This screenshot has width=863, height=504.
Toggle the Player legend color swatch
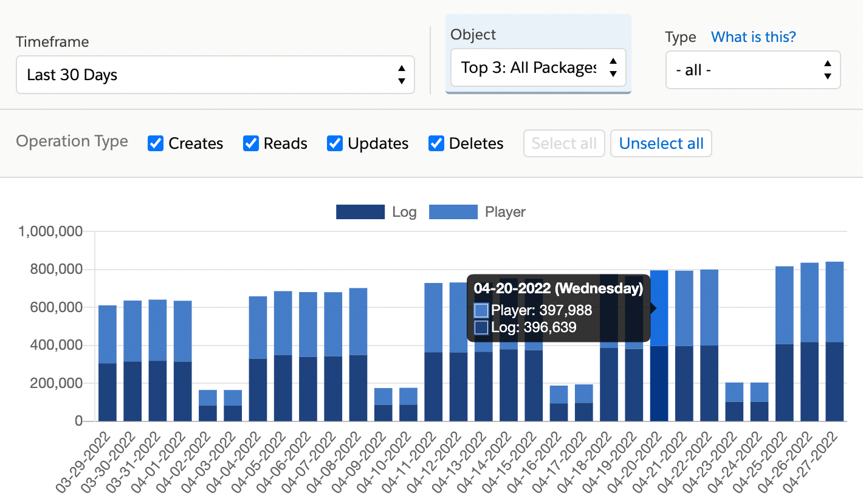pyautogui.click(x=453, y=212)
